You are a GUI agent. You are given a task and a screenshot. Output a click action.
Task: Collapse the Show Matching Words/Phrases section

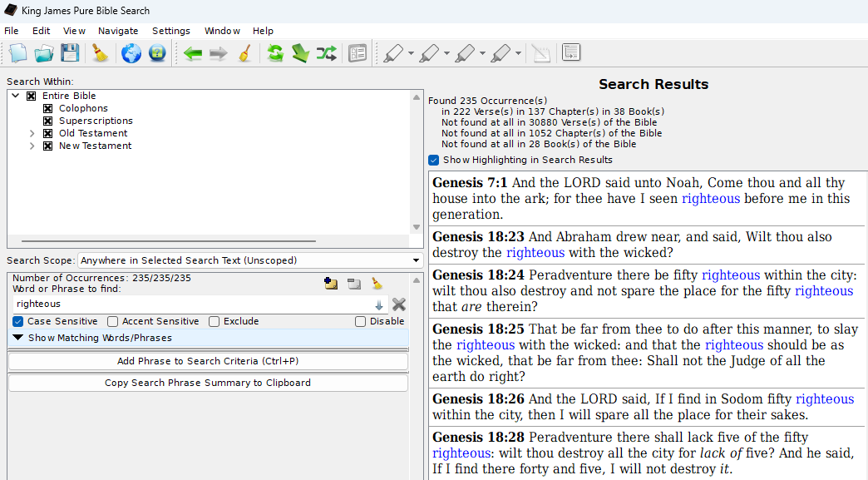click(x=18, y=337)
